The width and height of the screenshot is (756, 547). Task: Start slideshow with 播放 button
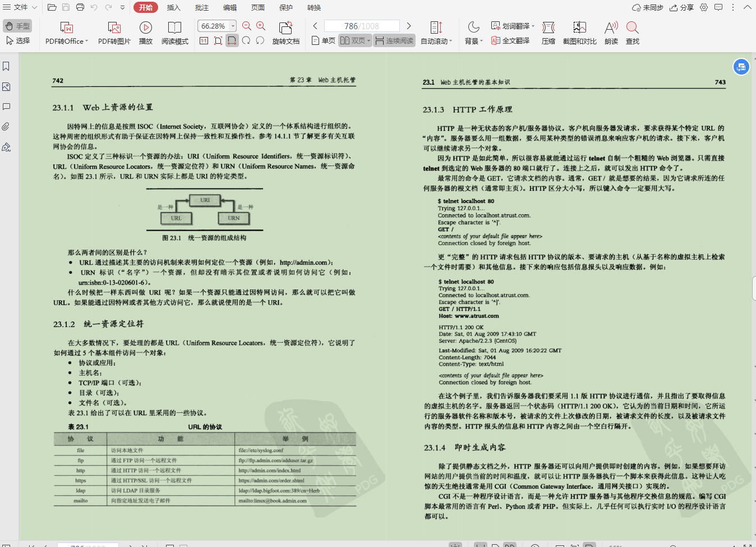tap(146, 33)
